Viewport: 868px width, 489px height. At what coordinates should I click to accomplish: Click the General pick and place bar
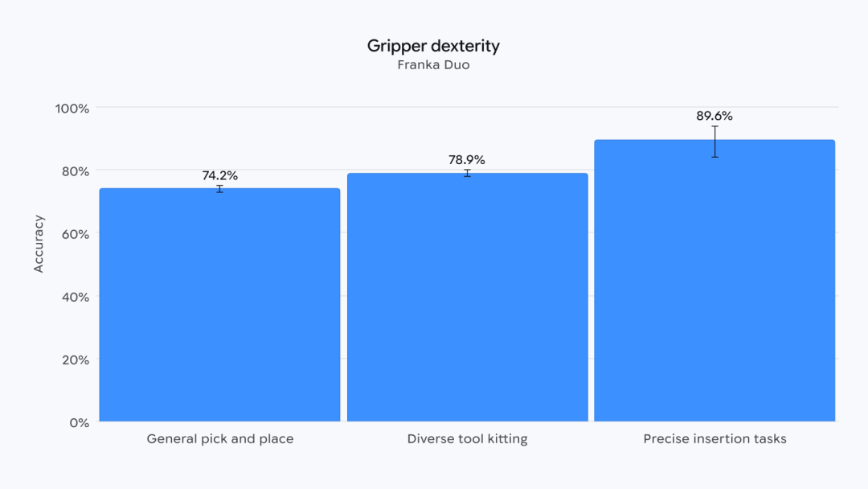point(219,305)
